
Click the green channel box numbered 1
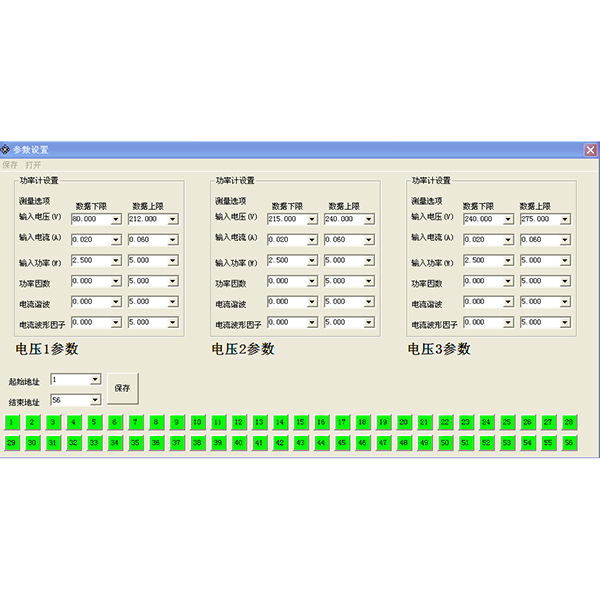pyautogui.click(x=11, y=423)
